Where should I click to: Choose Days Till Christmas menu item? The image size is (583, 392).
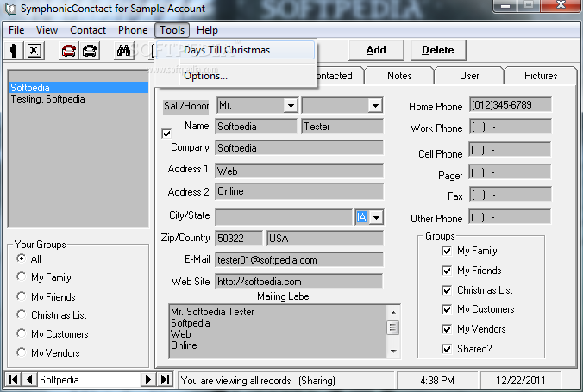click(235, 50)
